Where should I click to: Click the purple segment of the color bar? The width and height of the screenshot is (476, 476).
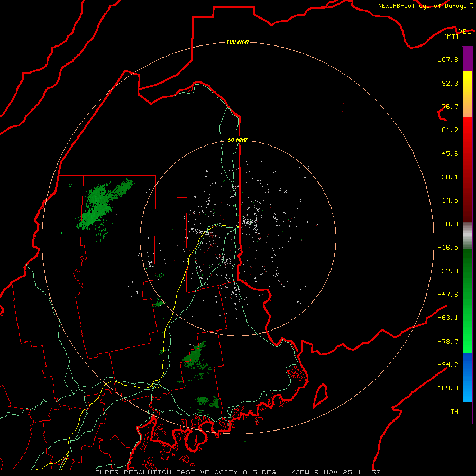tap(467, 59)
